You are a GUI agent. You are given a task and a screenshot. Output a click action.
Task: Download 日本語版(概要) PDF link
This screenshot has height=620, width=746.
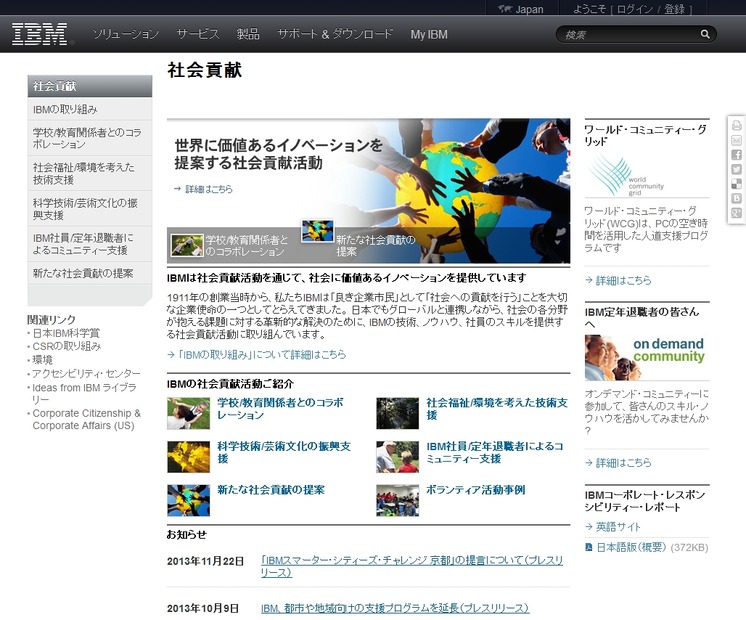click(x=631, y=547)
